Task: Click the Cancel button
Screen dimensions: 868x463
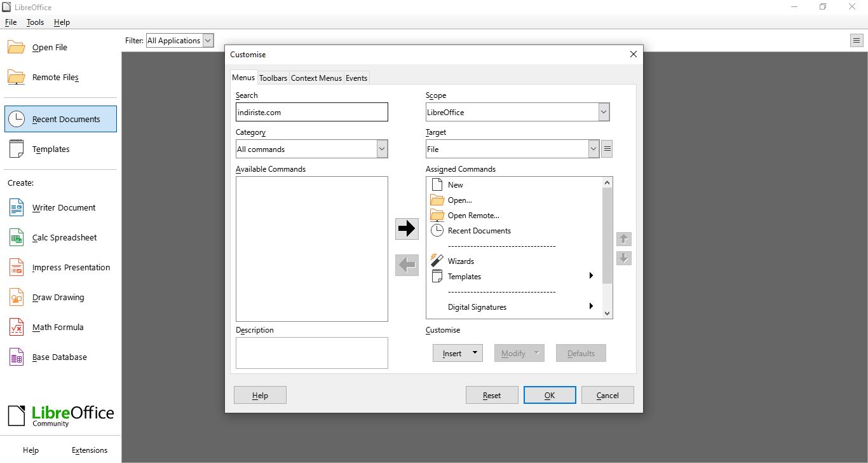Action: pyautogui.click(x=607, y=395)
